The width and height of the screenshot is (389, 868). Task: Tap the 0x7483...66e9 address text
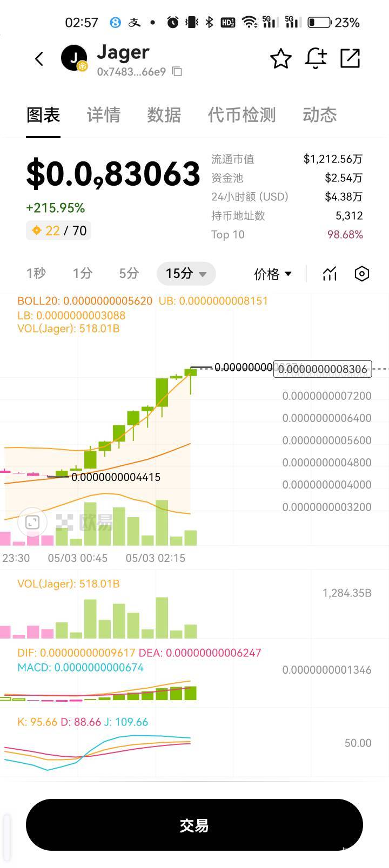(131, 71)
